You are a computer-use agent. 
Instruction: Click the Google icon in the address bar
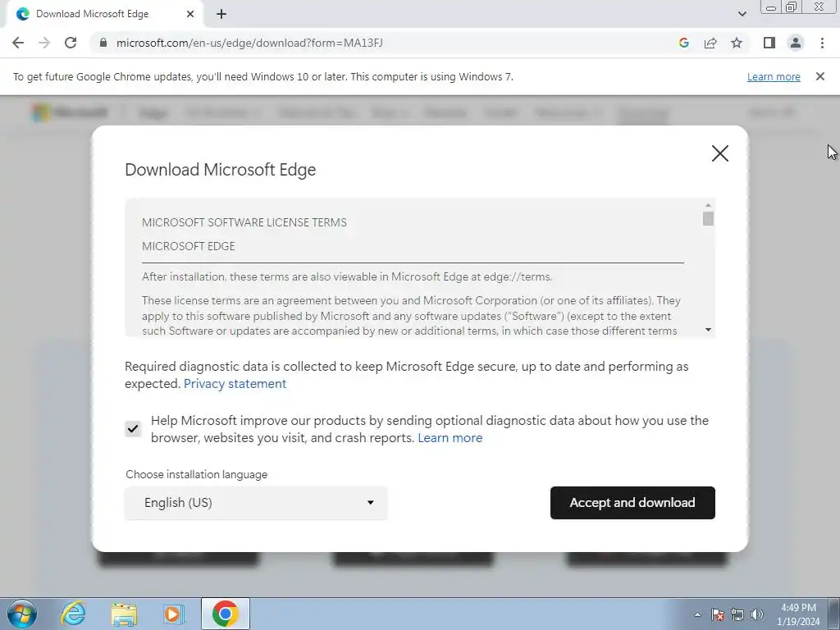(683, 43)
